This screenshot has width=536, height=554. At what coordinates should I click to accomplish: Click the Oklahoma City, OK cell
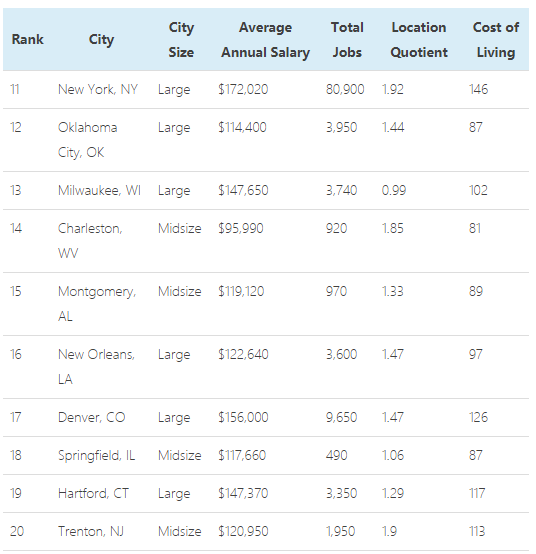[88, 140]
